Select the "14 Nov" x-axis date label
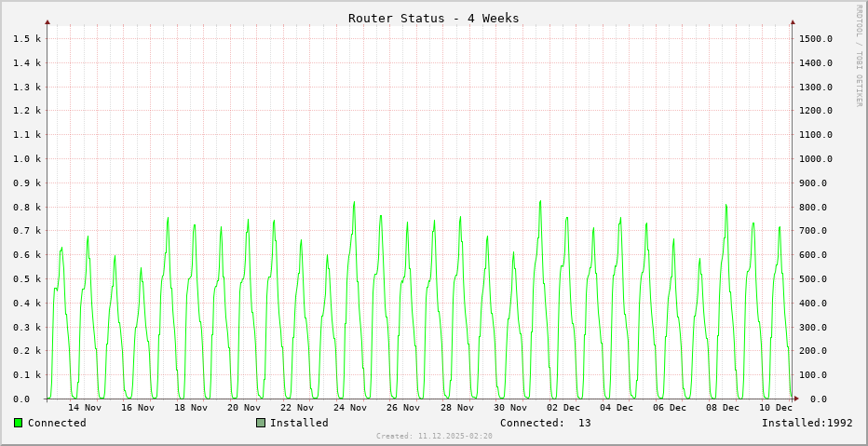 tap(85, 407)
